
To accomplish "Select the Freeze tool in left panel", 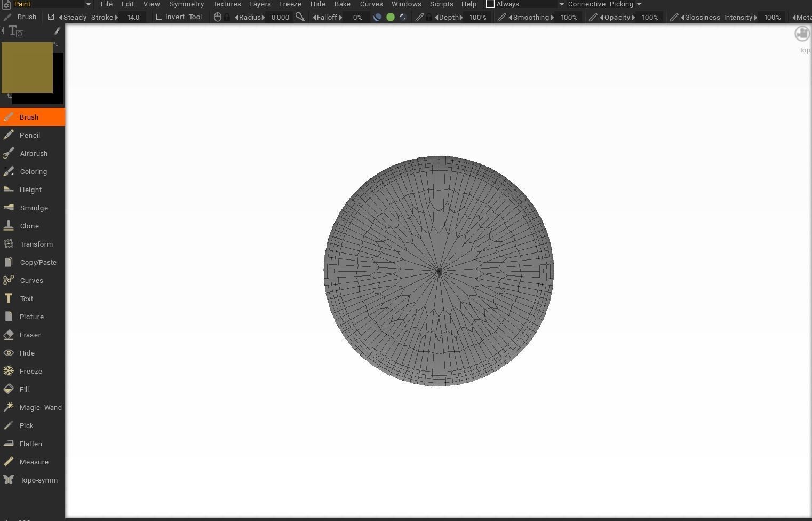I will [x=33, y=371].
